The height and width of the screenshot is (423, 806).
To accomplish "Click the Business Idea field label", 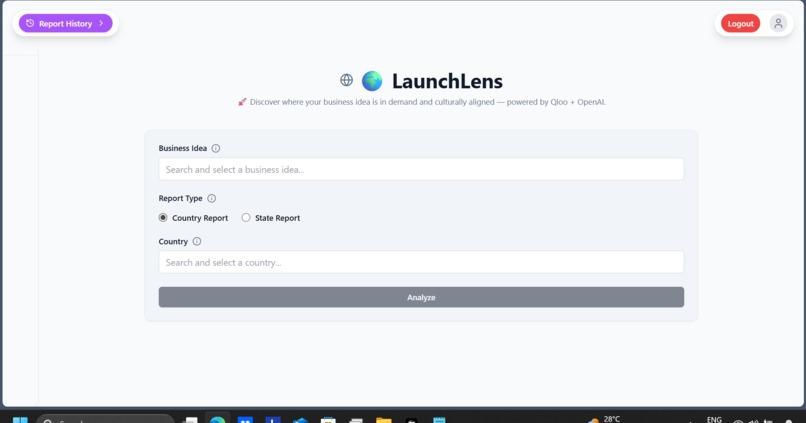I will tap(182, 148).
